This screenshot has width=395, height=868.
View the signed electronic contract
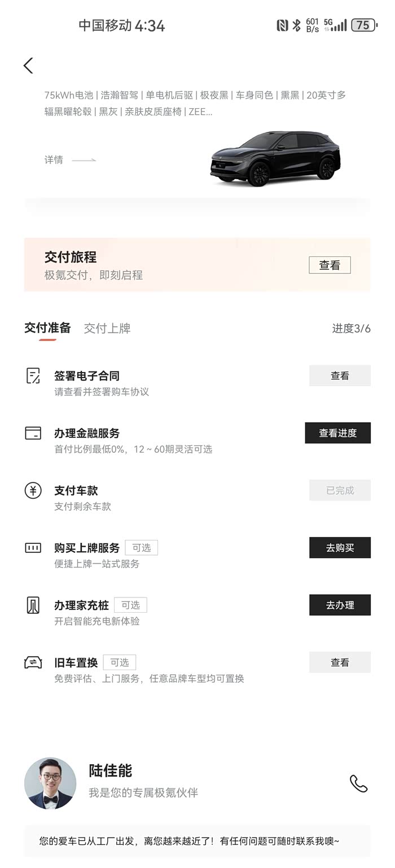click(340, 376)
